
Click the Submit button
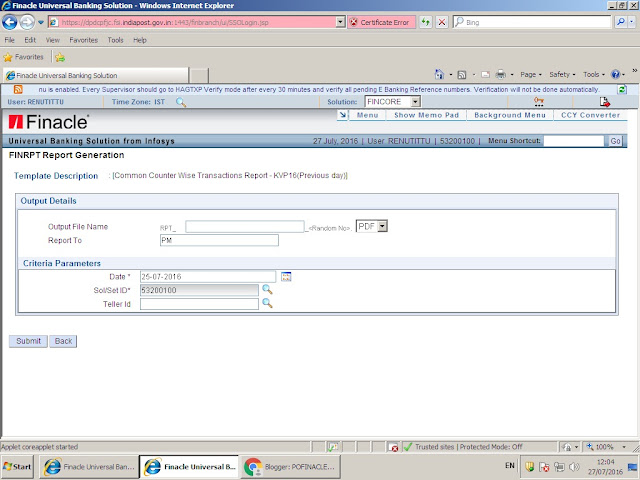coord(28,341)
